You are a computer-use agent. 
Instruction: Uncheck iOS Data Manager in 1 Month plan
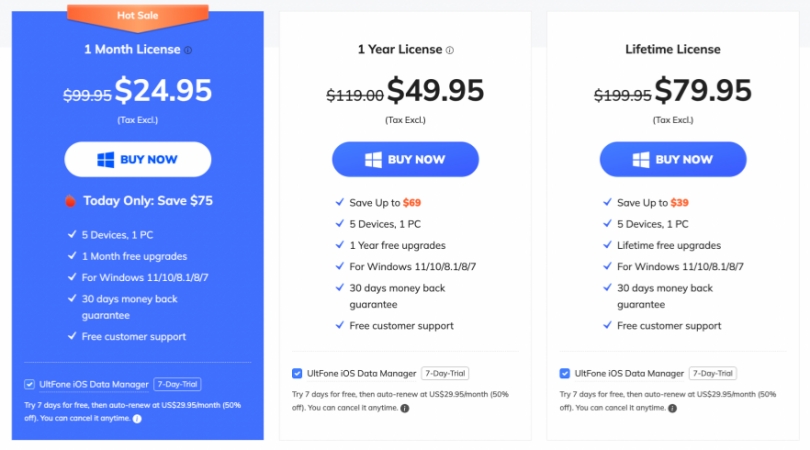point(30,384)
